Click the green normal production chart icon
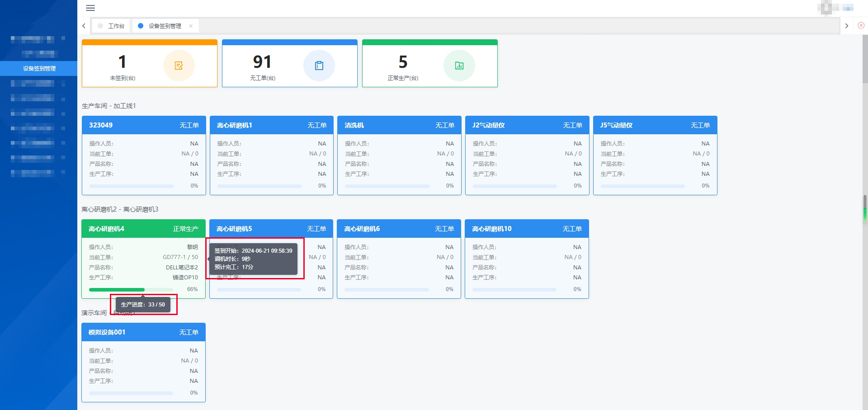This screenshot has width=868, height=410. (x=459, y=66)
